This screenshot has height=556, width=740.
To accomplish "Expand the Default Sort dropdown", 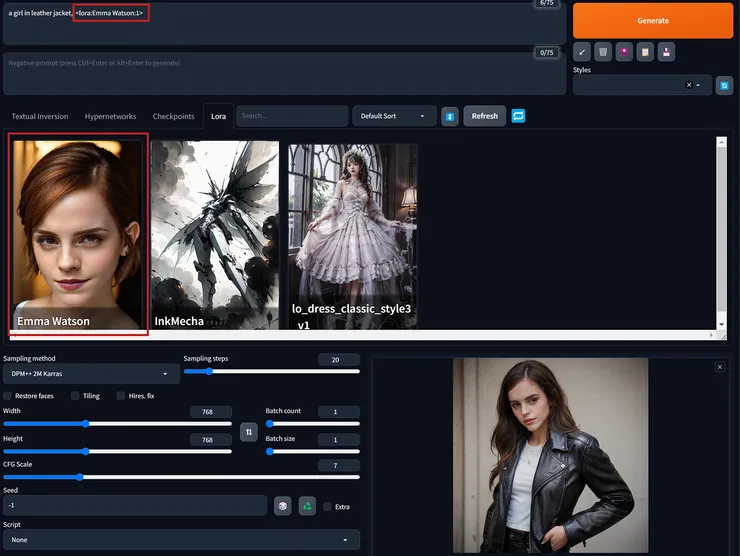I will pyautogui.click(x=394, y=116).
